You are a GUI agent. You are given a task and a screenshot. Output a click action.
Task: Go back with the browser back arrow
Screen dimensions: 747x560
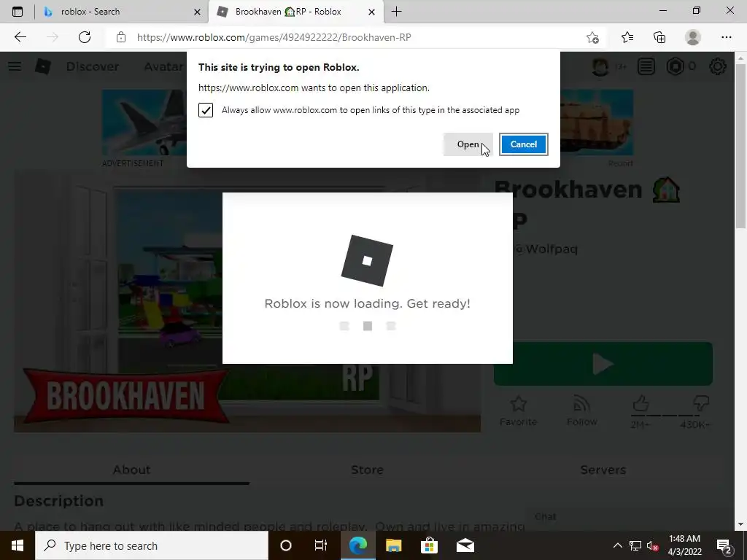point(20,37)
